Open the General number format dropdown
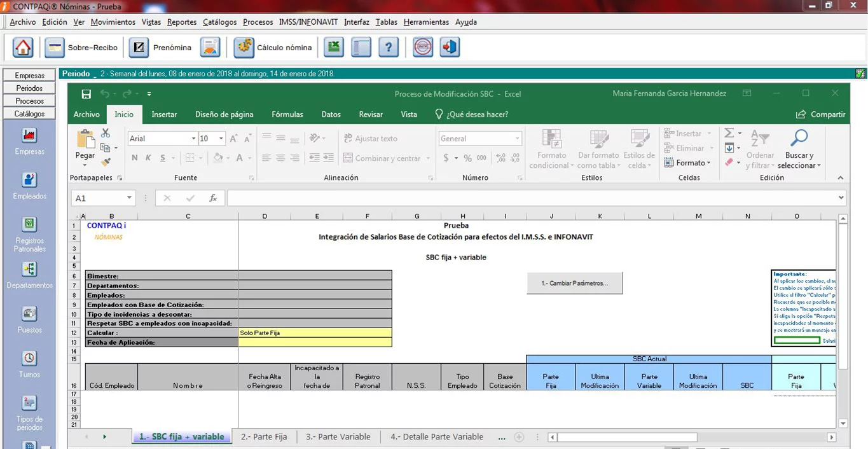This screenshot has height=449, width=868. (x=518, y=139)
